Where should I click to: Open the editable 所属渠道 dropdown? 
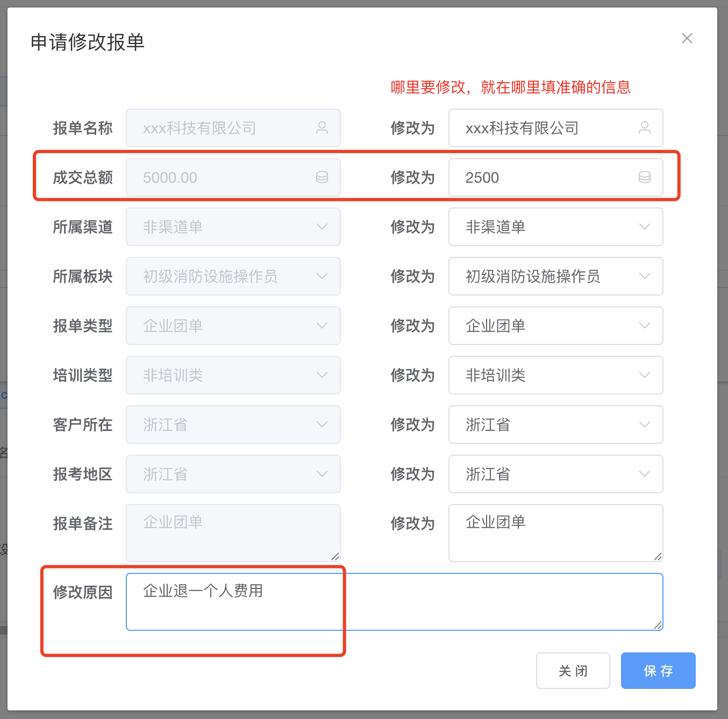pyautogui.click(x=555, y=227)
